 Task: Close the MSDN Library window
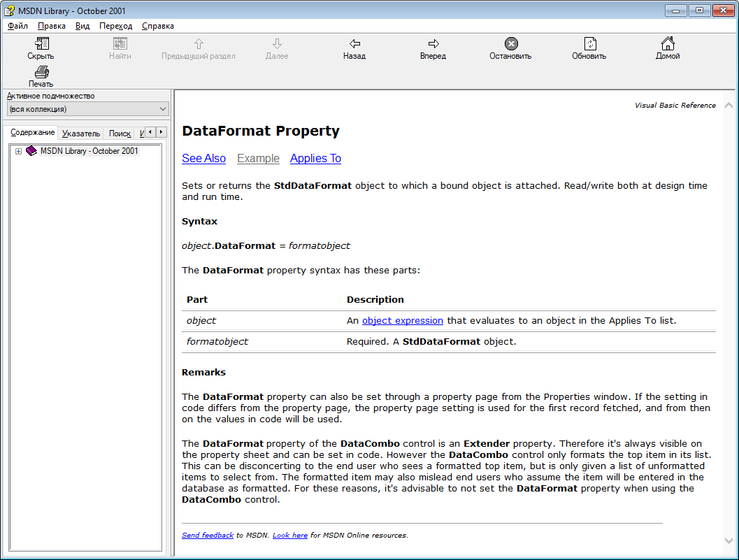[x=723, y=10]
